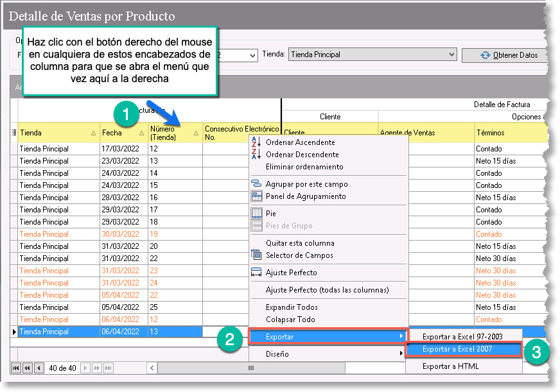Select Expandir Todos

click(329, 307)
